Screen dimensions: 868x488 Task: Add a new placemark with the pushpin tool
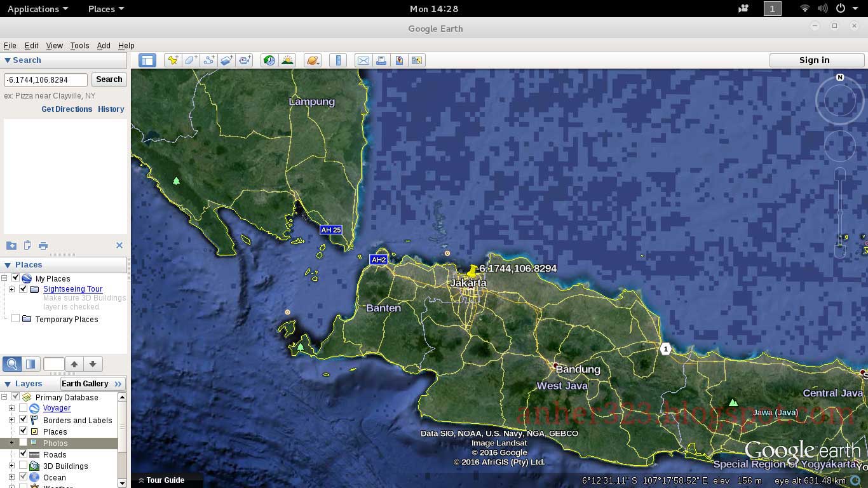tap(173, 60)
